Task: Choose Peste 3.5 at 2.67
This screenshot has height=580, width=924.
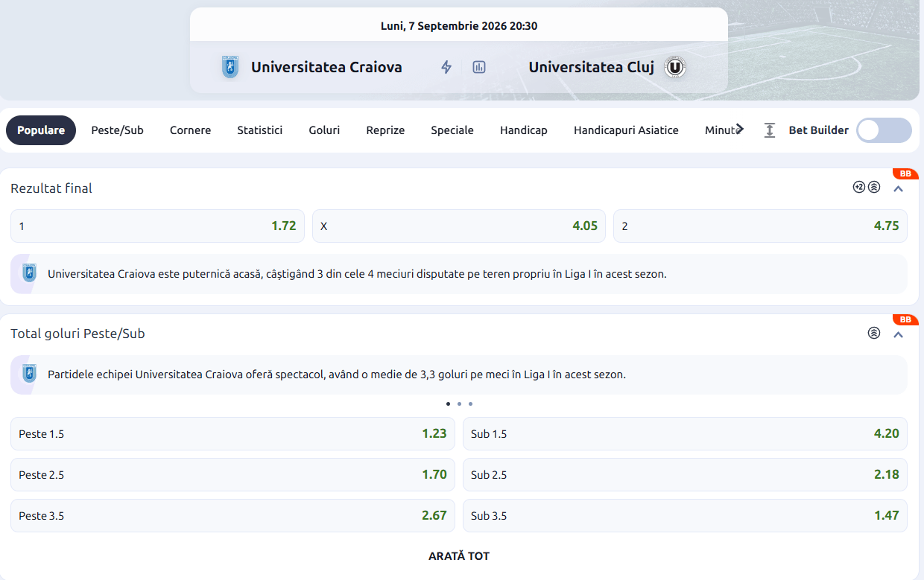Action: click(x=232, y=515)
